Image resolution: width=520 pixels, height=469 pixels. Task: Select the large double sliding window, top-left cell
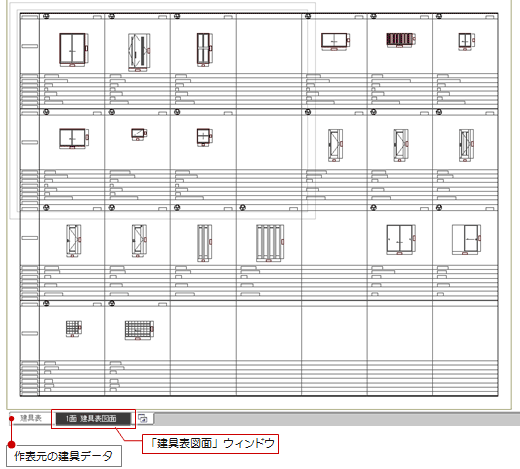point(74,50)
